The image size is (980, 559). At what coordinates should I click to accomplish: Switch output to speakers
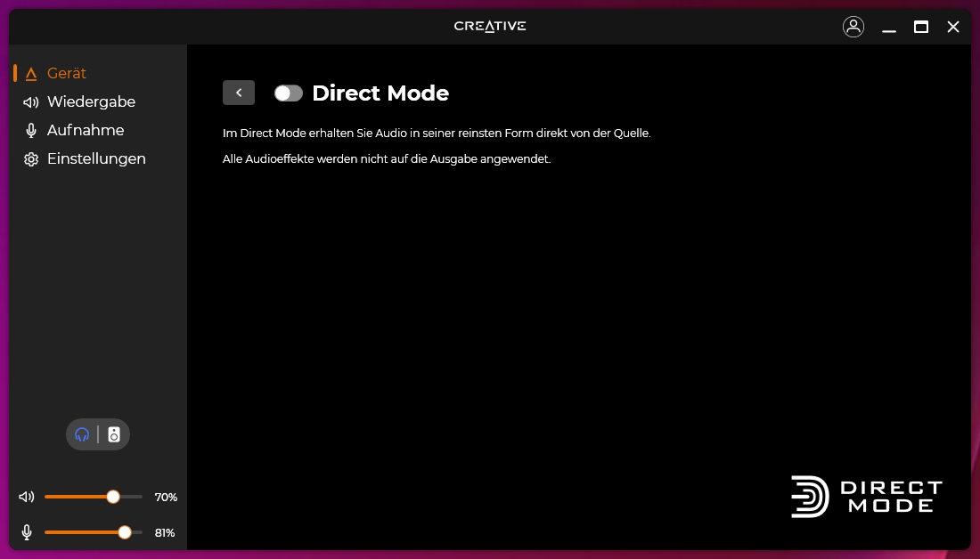pyautogui.click(x=113, y=434)
